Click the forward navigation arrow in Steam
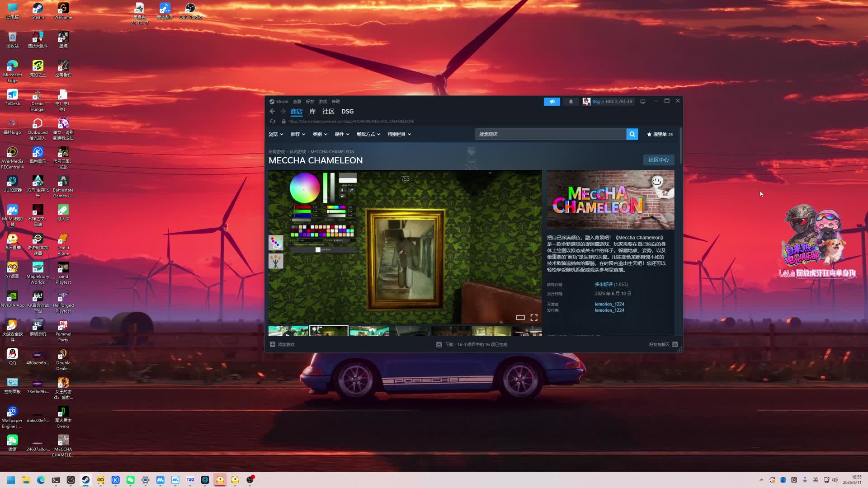The width and height of the screenshot is (868, 488). 283,112
